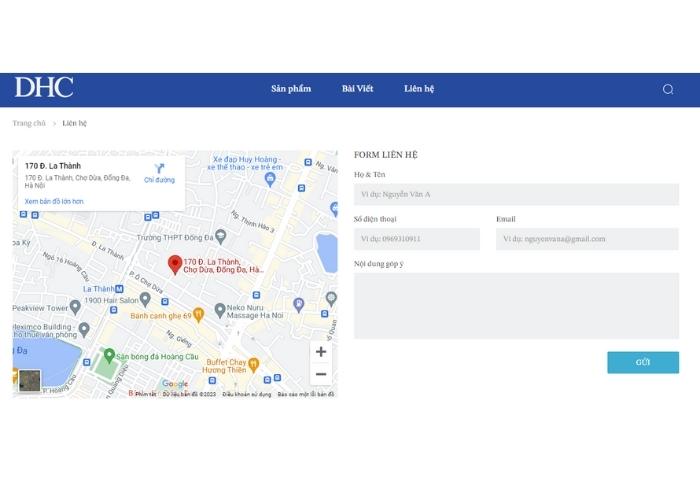Zoom in the map with plus button
The image size is (700, 500).
click(x=321, y=352)
